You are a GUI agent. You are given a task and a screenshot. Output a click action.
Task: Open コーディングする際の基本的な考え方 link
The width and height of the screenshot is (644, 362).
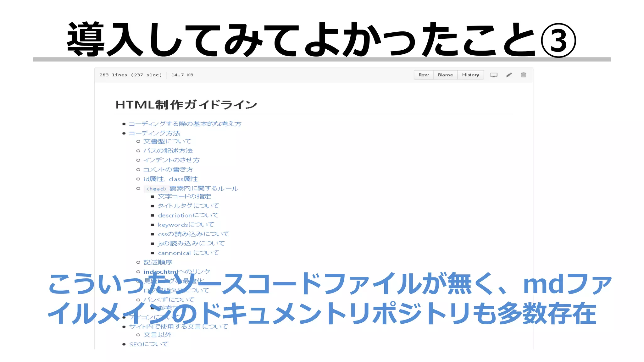(x=185, y=124)
